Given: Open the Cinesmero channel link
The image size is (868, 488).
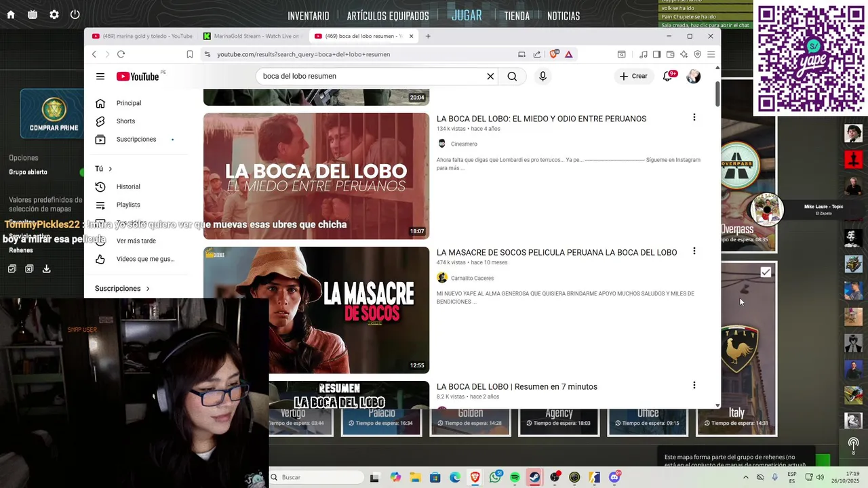Looking at the screenshot, I should coord(464,144).
